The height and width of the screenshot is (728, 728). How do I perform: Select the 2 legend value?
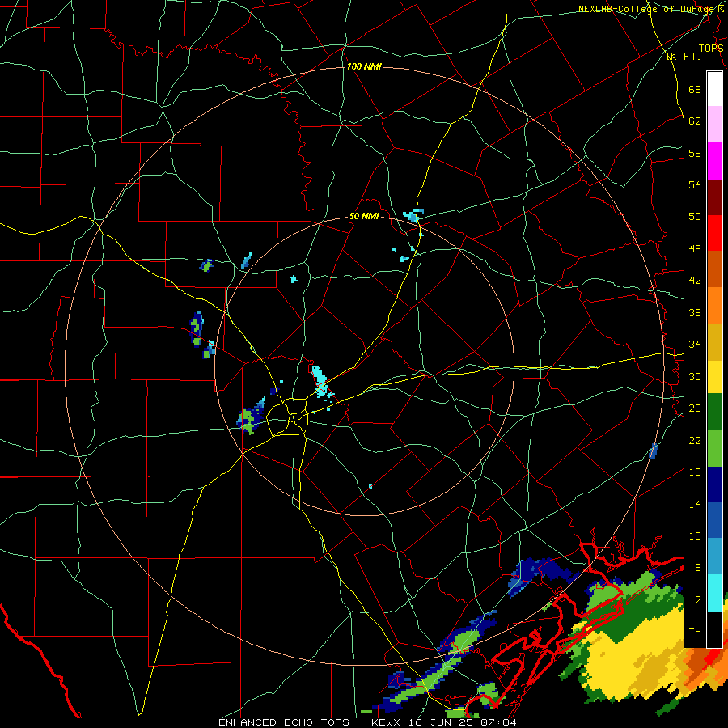pyautogui.click(x=698, y=600)
